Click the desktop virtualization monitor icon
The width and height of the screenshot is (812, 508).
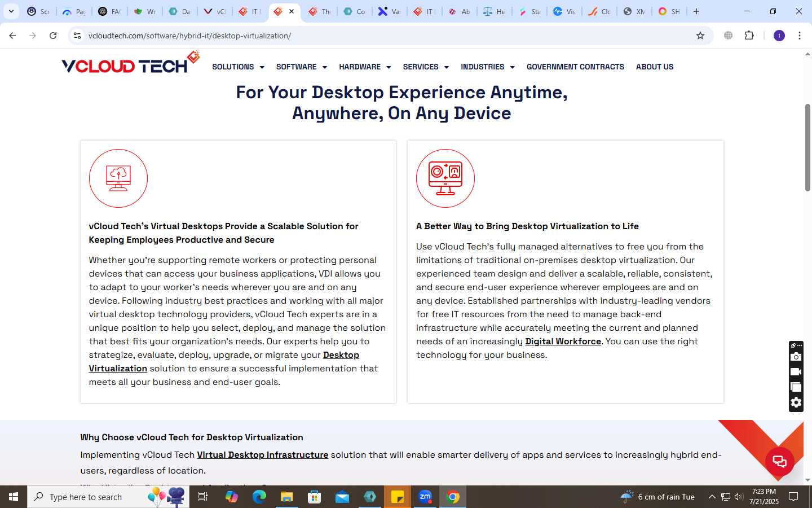pyautogui.click(x=445, y=178)
